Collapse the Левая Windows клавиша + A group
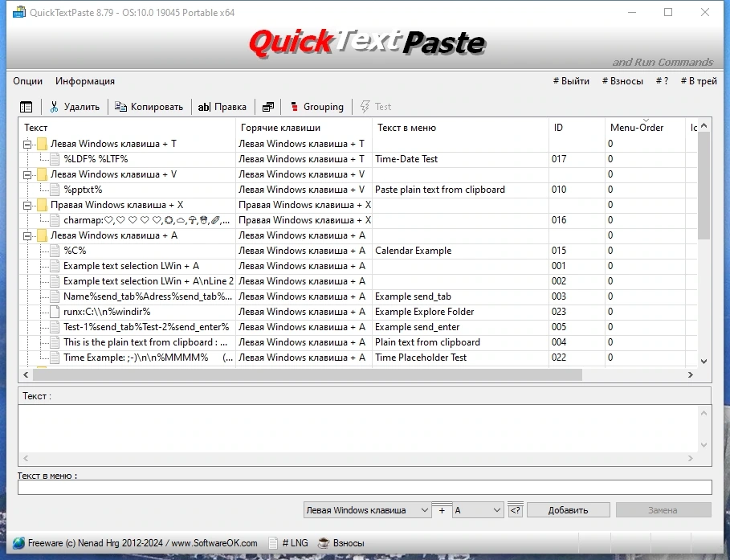This screenshot has height=560, width=730. 27,236
